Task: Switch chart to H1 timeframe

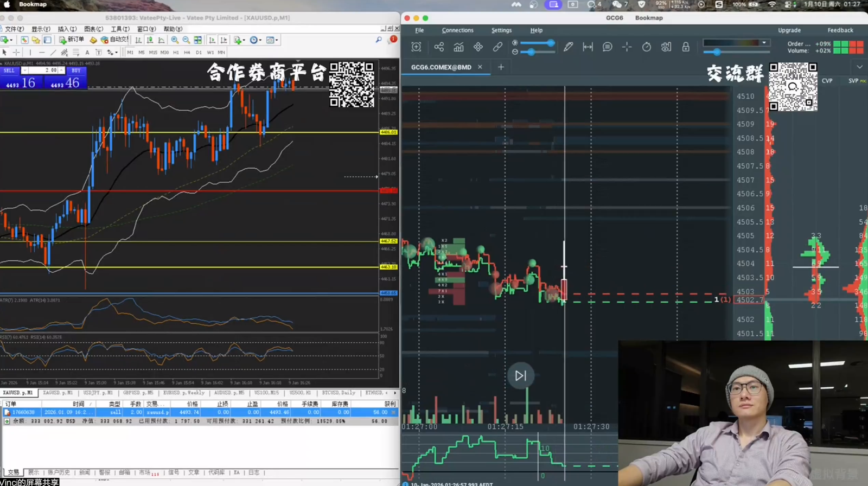Action: (176, 53)
